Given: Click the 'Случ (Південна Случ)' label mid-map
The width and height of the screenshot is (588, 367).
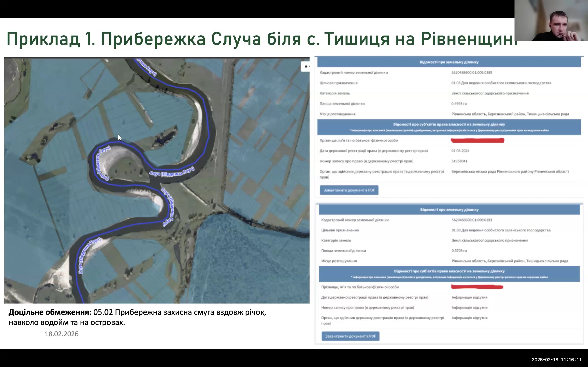Looking at the screenshot, I should point(172,172).
